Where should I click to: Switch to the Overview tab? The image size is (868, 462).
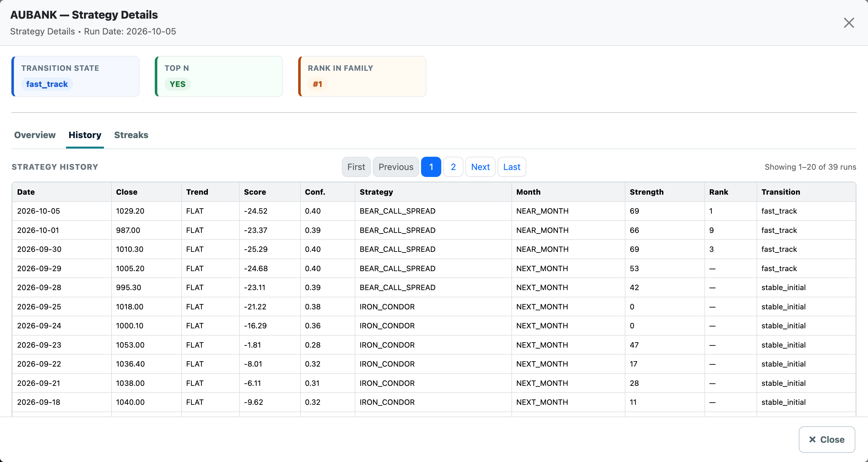pyautogui.click(x=35, y=135)
